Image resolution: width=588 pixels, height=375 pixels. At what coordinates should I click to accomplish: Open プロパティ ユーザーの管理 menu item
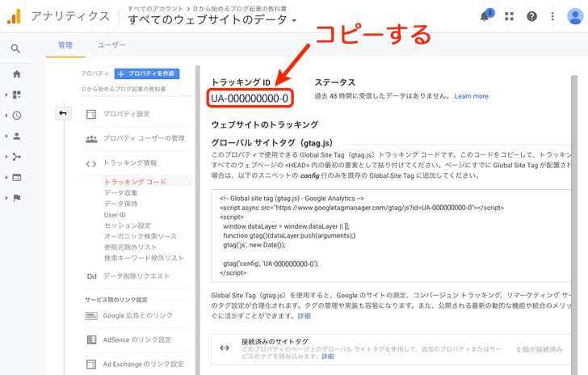coord(144,138)
